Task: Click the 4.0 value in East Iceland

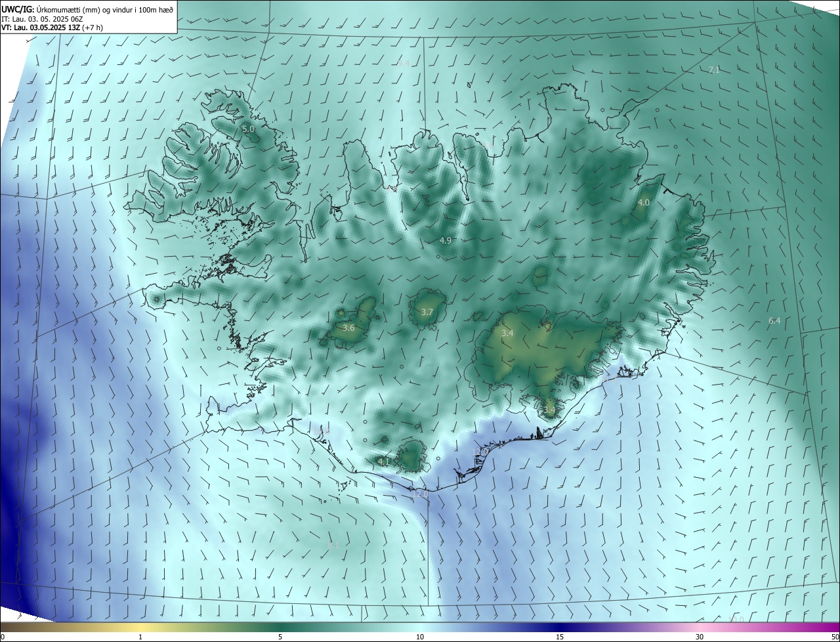Action: click(x=644, y=203)
